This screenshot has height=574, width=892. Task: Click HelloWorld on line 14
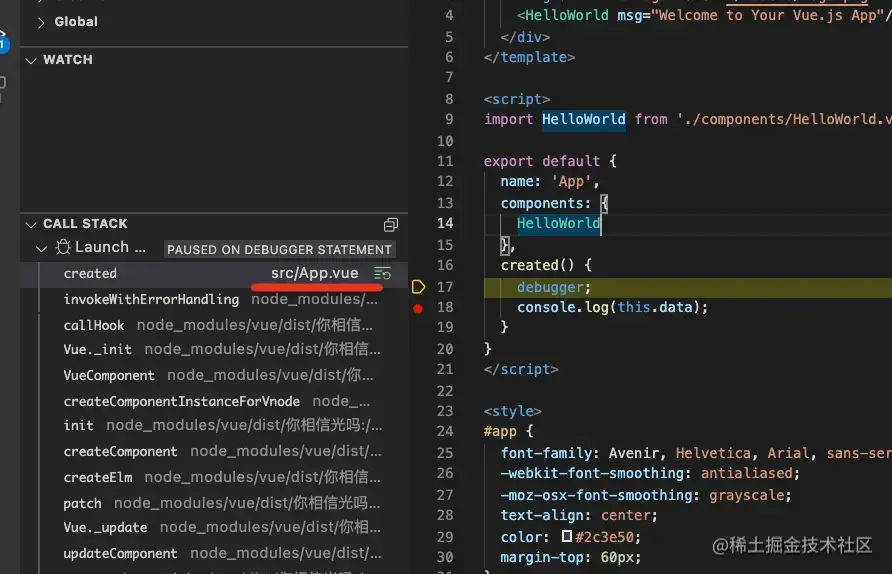pos(558,224)
